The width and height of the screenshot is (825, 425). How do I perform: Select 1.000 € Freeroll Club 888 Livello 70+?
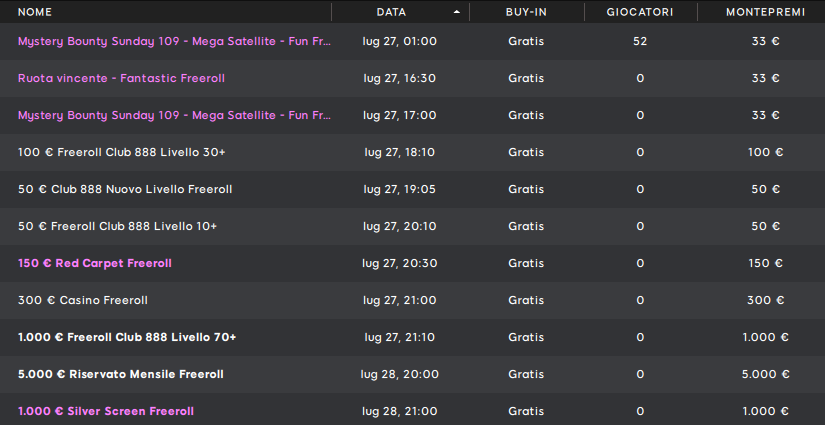[127, 337]
